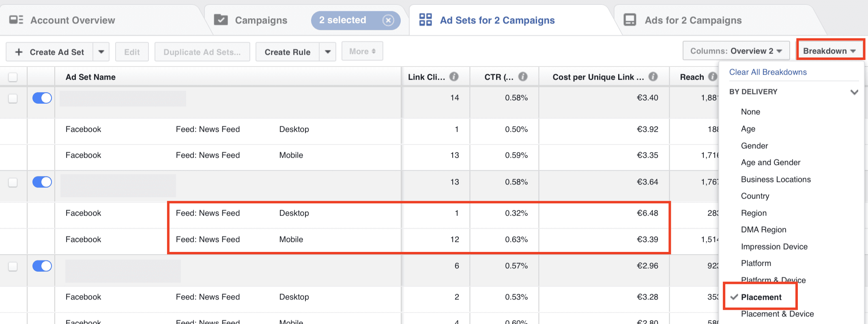The image size is (868, 324).
Task: Check the select-all checkbox in header
Action: tap(13, 77)
